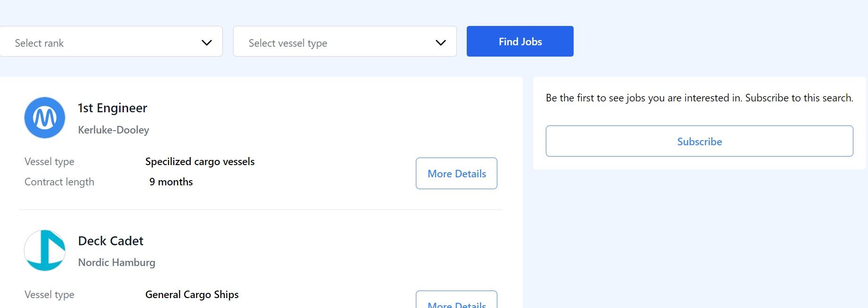
Task: Expand the Select rank dropdown arrow
Action: click(207, 43)
